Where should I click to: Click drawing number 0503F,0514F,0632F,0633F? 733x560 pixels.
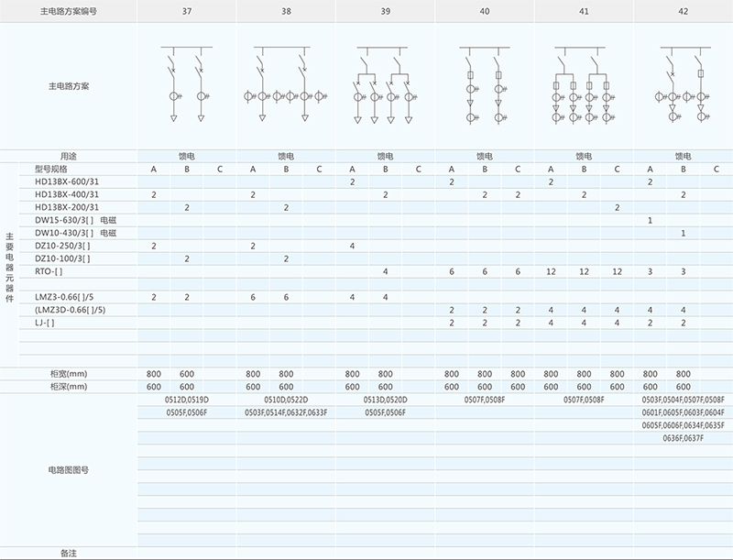click(286, 413)
